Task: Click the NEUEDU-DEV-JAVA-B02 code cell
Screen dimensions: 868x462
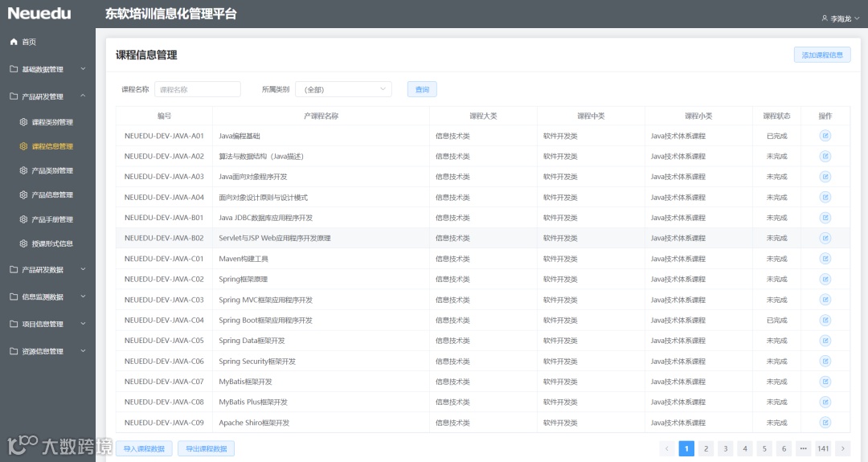Action: click(164, 238)
